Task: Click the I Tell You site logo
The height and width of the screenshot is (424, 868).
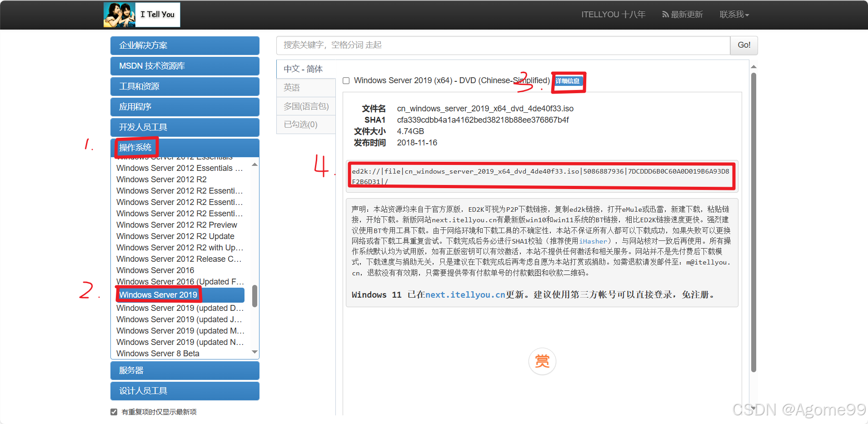Action: pos(142,15)
